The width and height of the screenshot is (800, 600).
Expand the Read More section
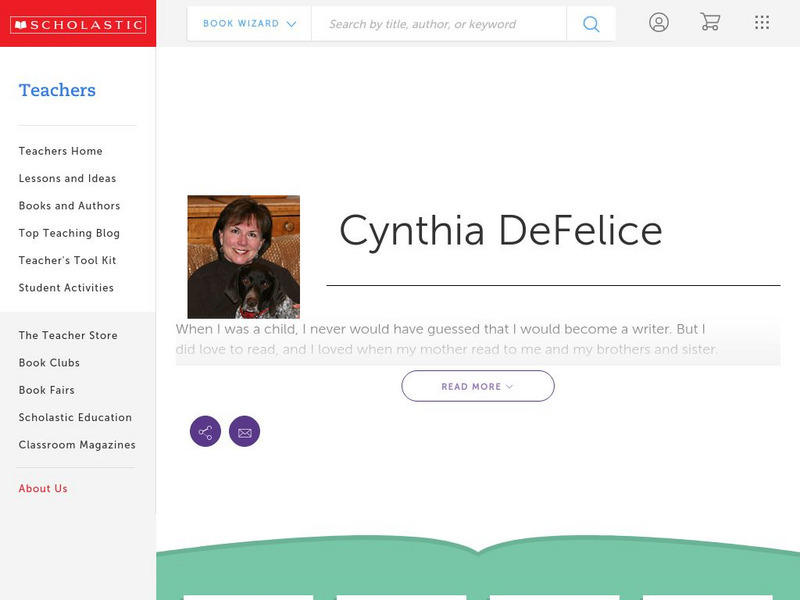click(x=478, y=385)
